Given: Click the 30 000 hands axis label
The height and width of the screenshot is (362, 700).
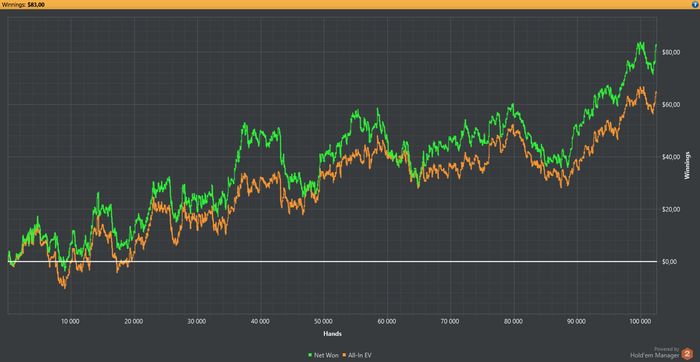Looking at the screenshot, I should (x=197, y=321).
